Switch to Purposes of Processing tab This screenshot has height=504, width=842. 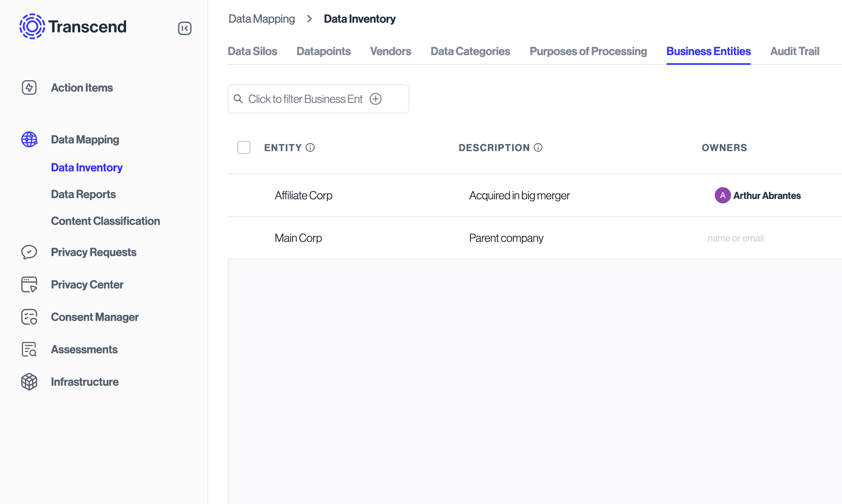(588, 51)
